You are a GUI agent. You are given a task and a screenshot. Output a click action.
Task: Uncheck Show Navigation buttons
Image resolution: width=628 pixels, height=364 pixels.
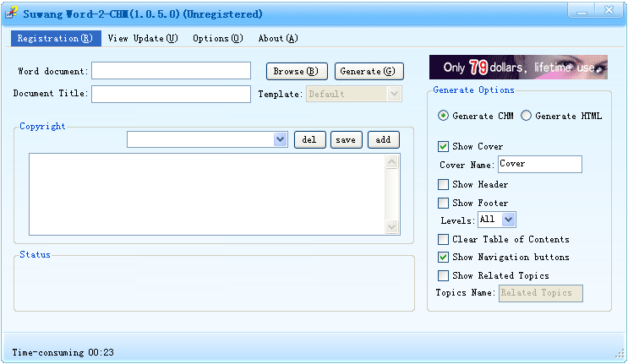point(443,257)
